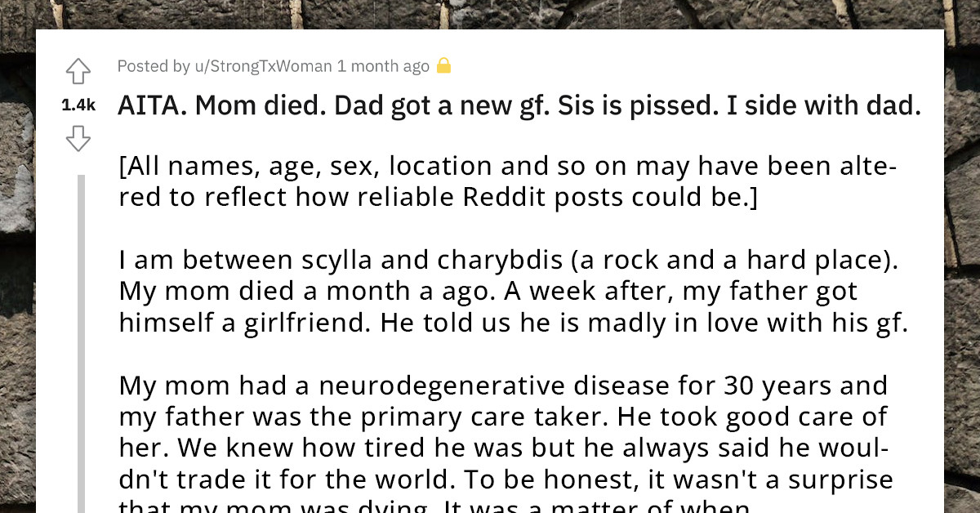Click the paragraph mentioning scylla and charybdis
The height and width of the screenshot is (513, 980).
(x=514, y=291)
